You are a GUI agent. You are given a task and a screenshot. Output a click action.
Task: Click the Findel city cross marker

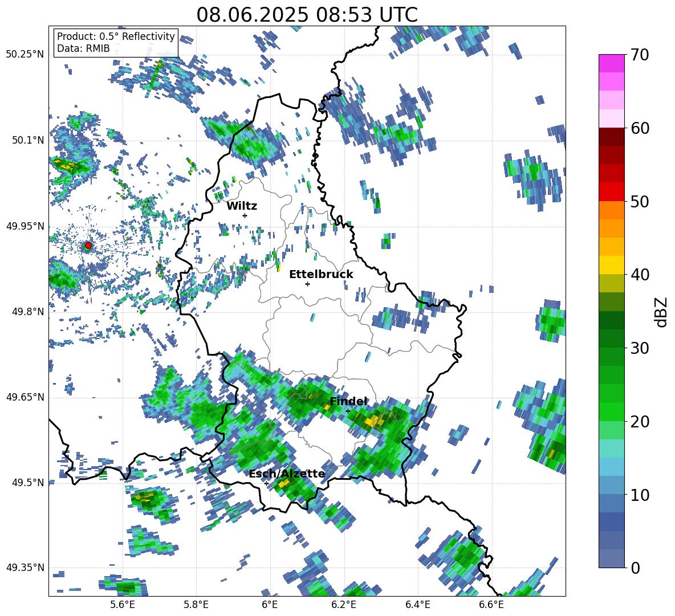(348, 411)
